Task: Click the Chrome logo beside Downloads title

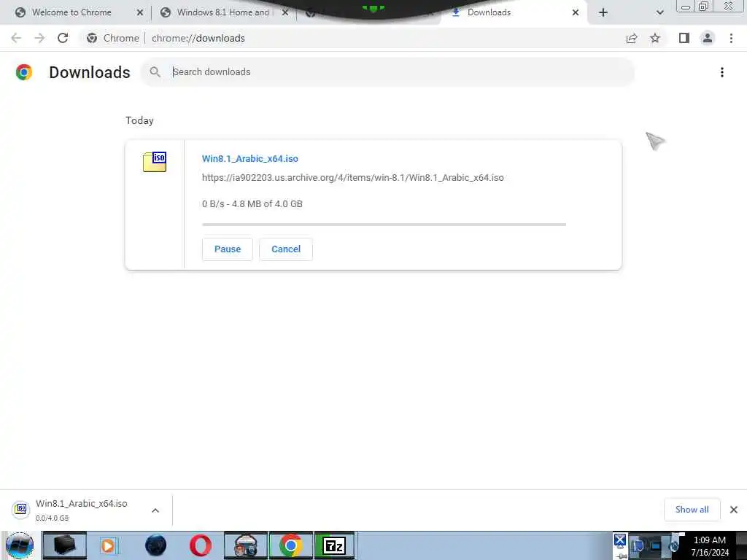Action: click(x=24, y=72)
